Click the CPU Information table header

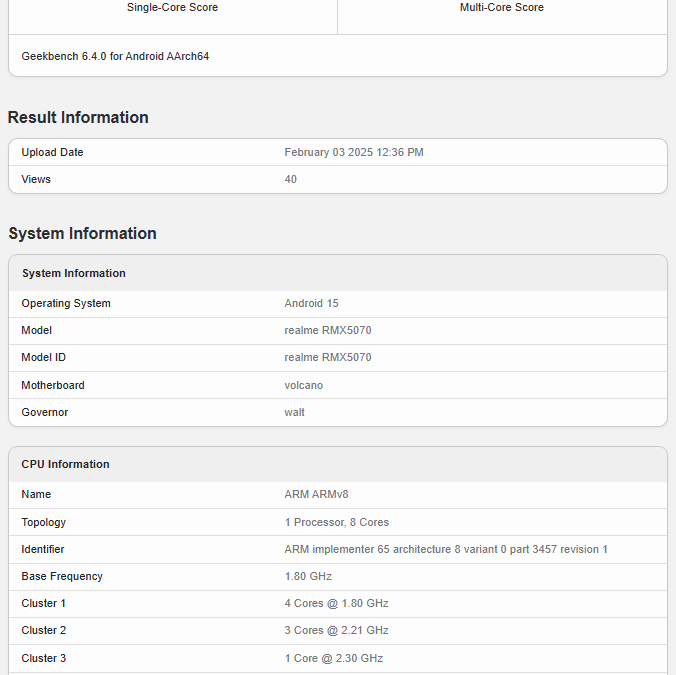click(66, 464)
